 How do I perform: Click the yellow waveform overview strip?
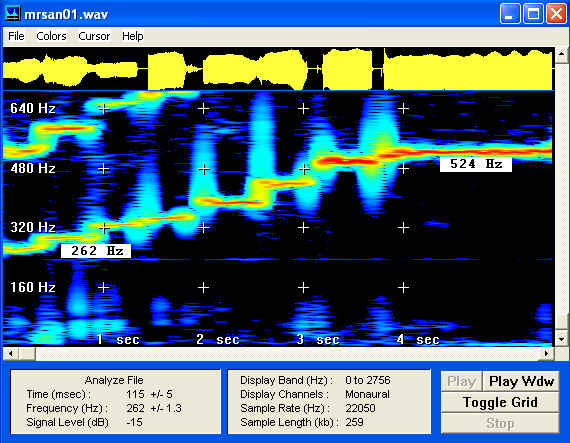point(278,69)
